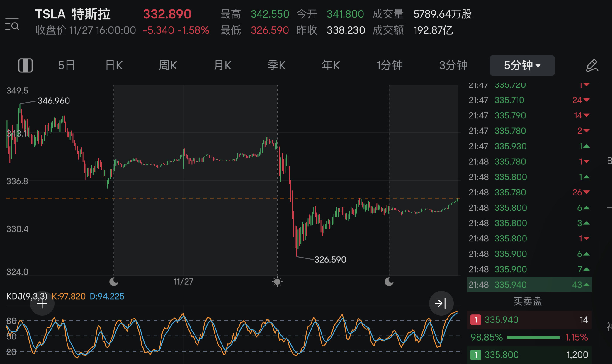Add indicator with the plus button
Viewport: 612px width, 364px height.
coord(42,303)
